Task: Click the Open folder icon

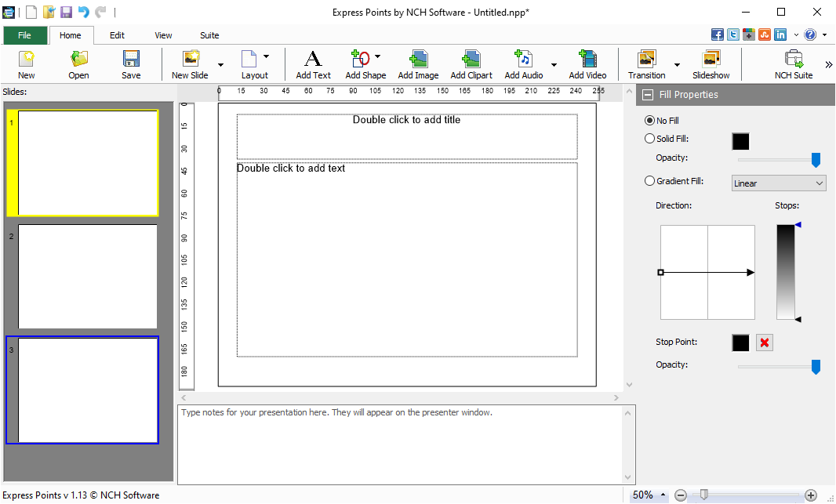Action: tap(78, 60)
